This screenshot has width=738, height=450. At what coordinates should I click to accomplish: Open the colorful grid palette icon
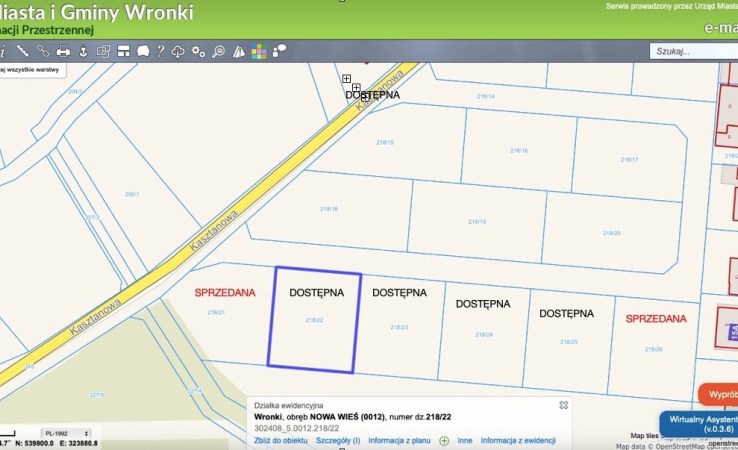coord(258,51)
